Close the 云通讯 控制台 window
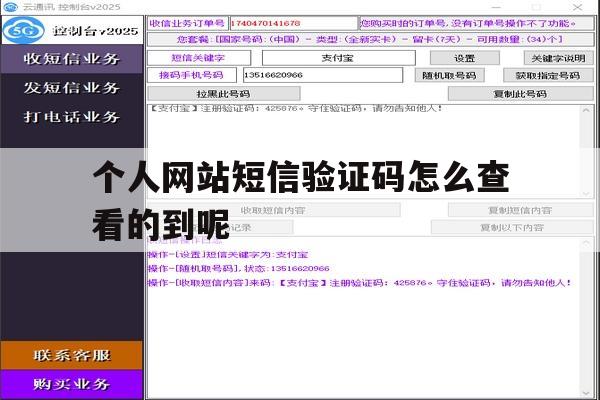This screenshot has height=400, width=600. click(577, 7)
